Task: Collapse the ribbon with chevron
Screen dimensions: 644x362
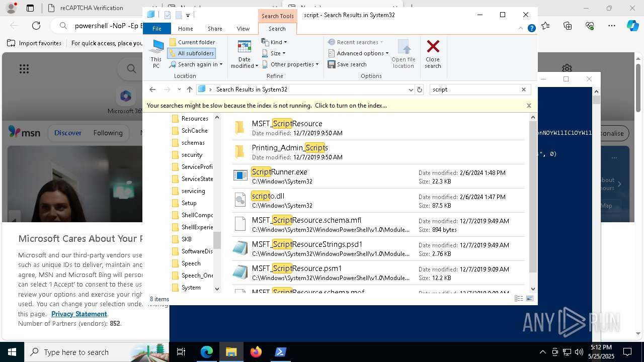Action: (522, 29)
